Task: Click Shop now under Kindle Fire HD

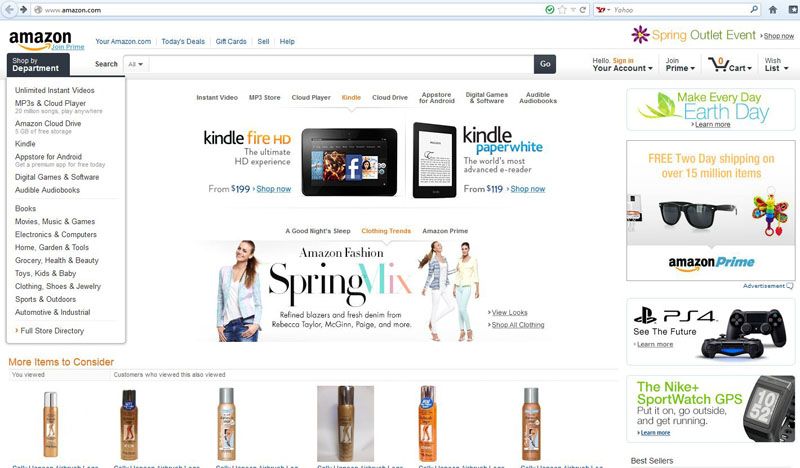Action: click(273, 189)
